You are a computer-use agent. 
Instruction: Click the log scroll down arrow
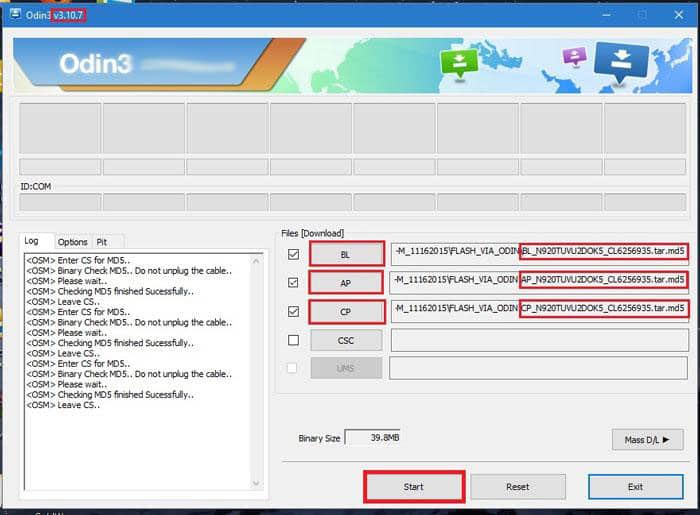[x=256, y=483]
